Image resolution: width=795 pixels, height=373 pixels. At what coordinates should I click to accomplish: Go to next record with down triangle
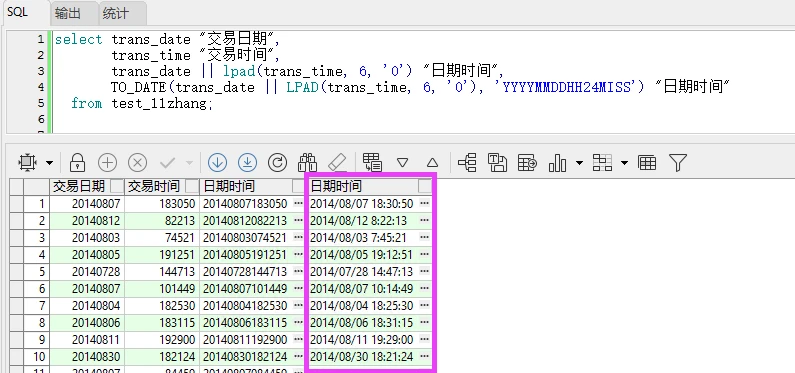tap(403, 163)
